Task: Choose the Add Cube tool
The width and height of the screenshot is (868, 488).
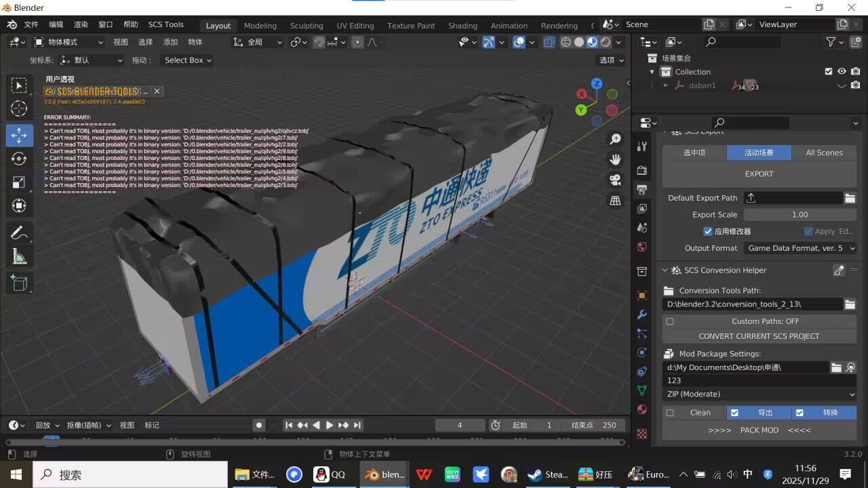Action: pyautogui.click(x=19, y=283)
